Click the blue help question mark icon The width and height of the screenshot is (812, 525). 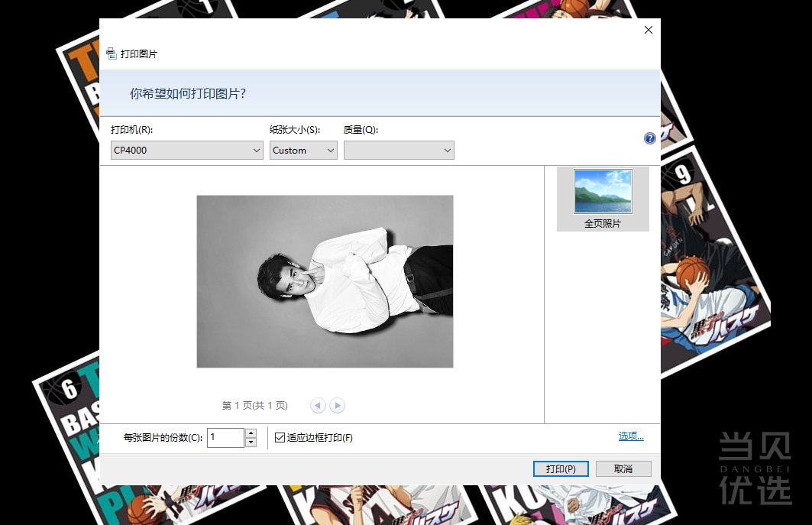tap(649, 138)
